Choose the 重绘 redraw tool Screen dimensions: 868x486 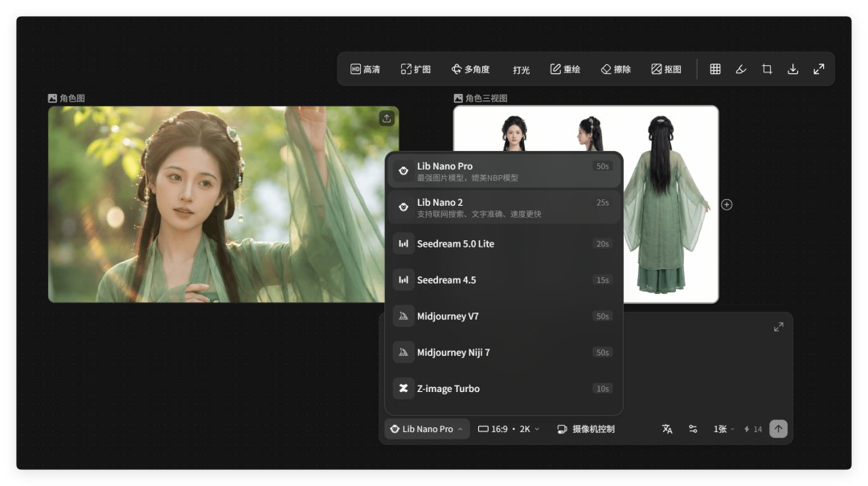click(565, 70)
